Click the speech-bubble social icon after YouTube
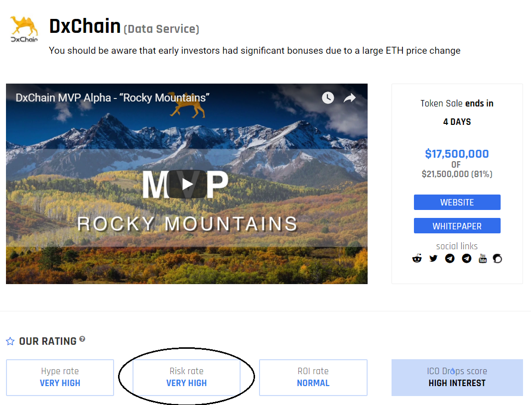This screenshot has height=405, width=532. pos(497,258)
